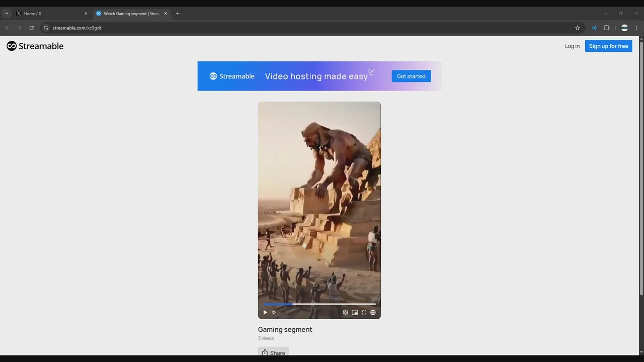View site information icon in address bar

[46, 28]
